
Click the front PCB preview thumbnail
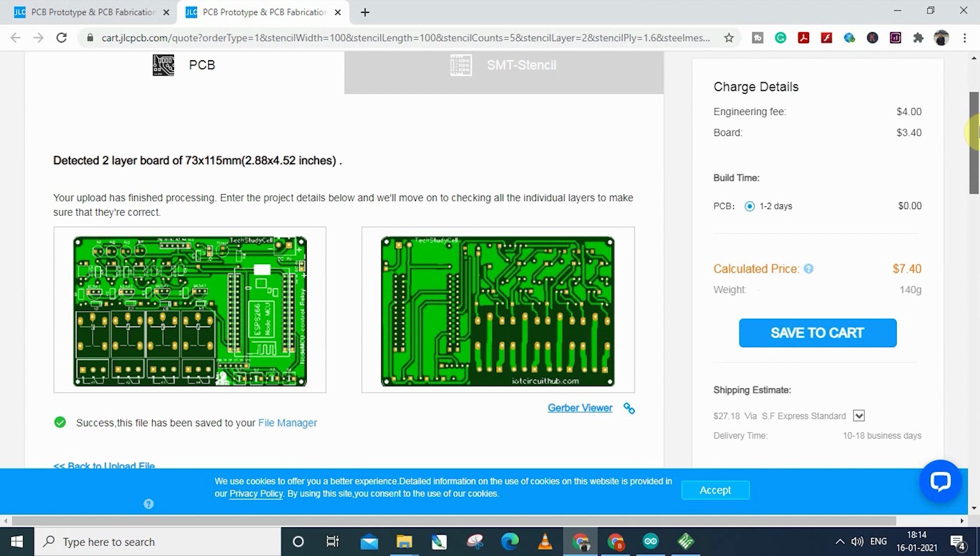tap(190, 310)
